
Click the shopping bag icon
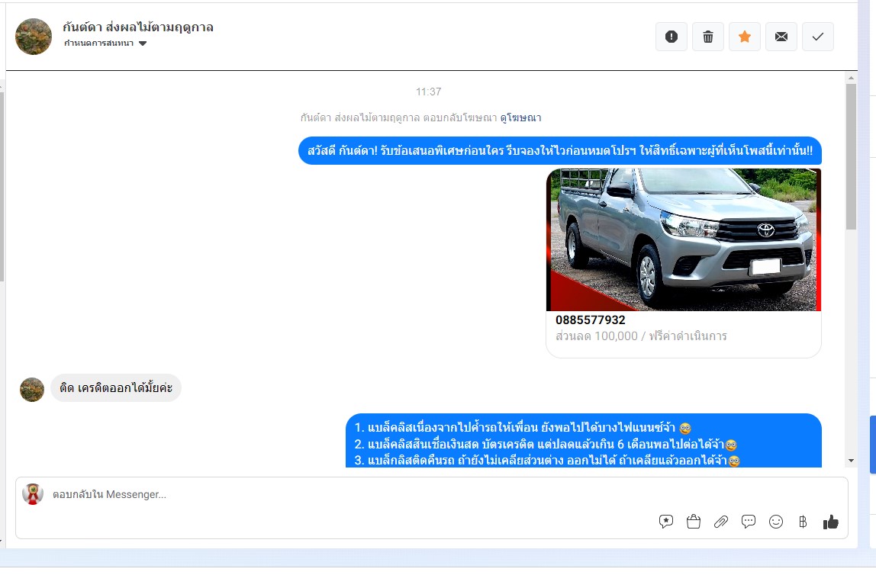694,522
